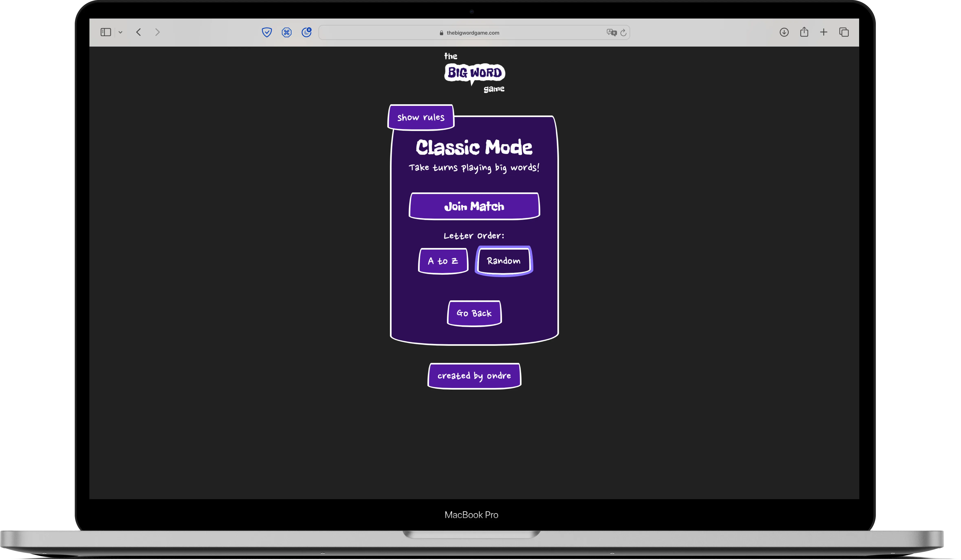The height and width of the screenshot is (560, 961).
Task: Show the game rules
Action: (x=421, y=117)
